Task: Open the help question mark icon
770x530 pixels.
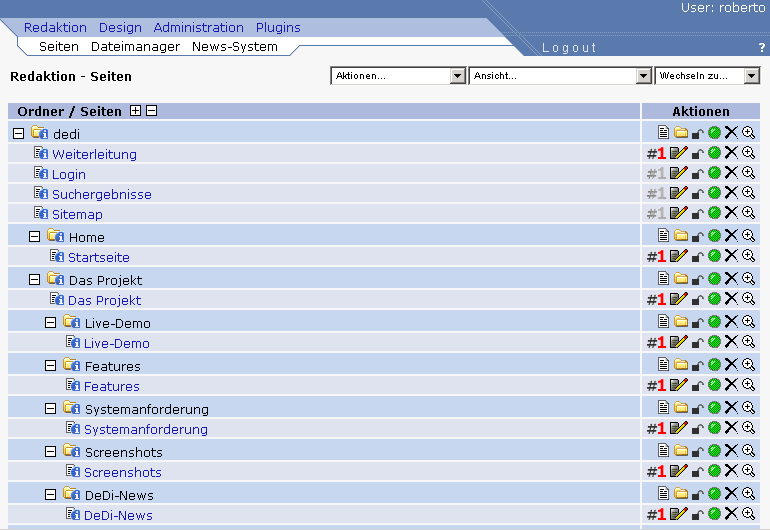Action: 762,48
